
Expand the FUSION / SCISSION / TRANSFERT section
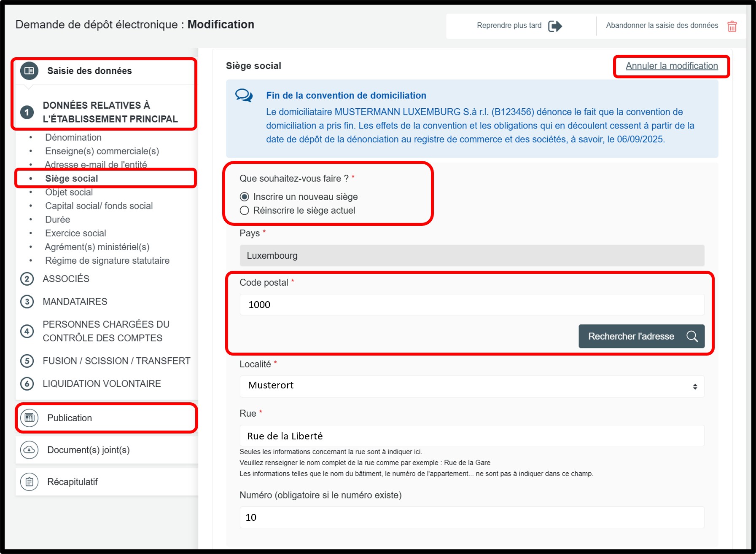(116, 361)
